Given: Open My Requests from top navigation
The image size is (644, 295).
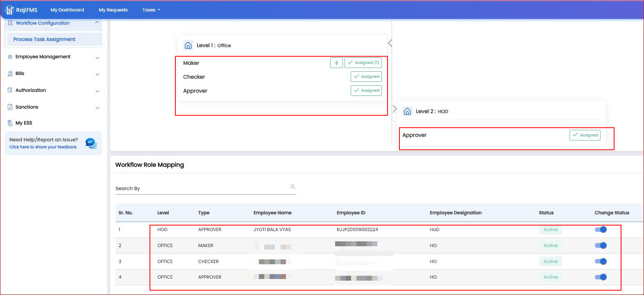Looking at the screenshot, I should pyautogui.click(x=113, y=10).
